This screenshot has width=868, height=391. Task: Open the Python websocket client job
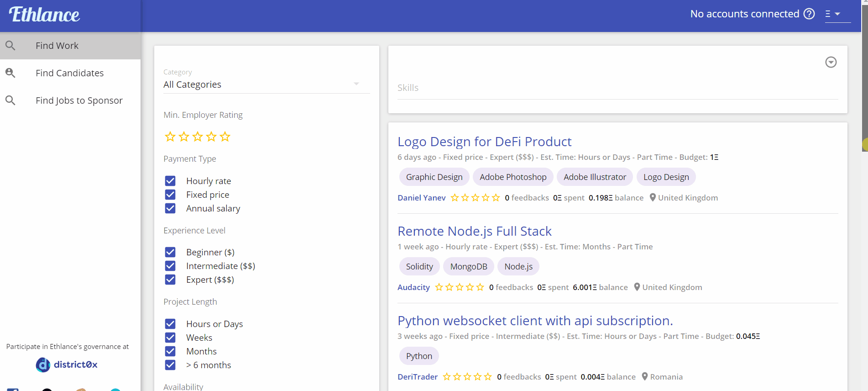(x=535, y=321)
